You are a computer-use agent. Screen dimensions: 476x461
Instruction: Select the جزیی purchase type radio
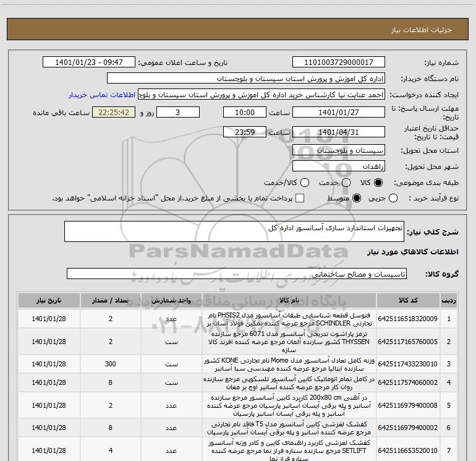tap(393, 198)
